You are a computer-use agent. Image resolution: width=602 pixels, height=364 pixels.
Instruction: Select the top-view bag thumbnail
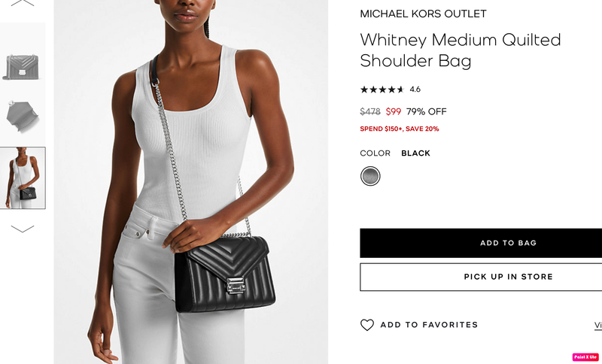click(23, 116)
